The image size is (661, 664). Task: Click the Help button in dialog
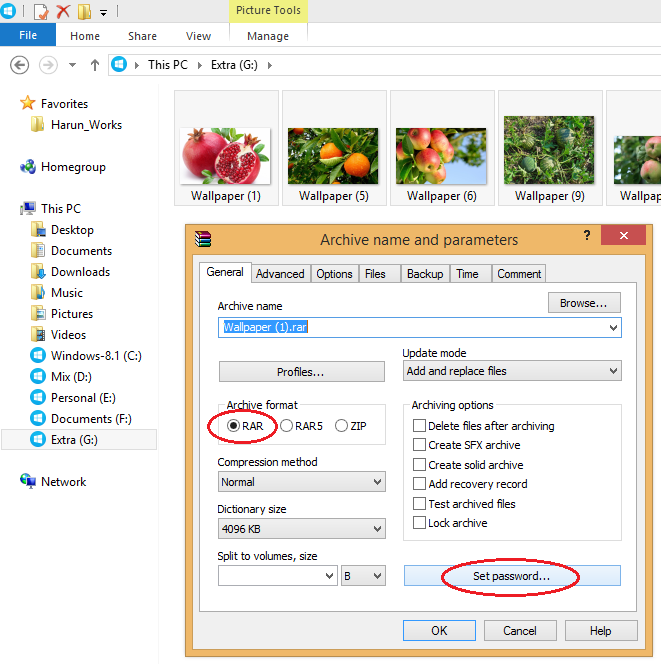(601, 631)
